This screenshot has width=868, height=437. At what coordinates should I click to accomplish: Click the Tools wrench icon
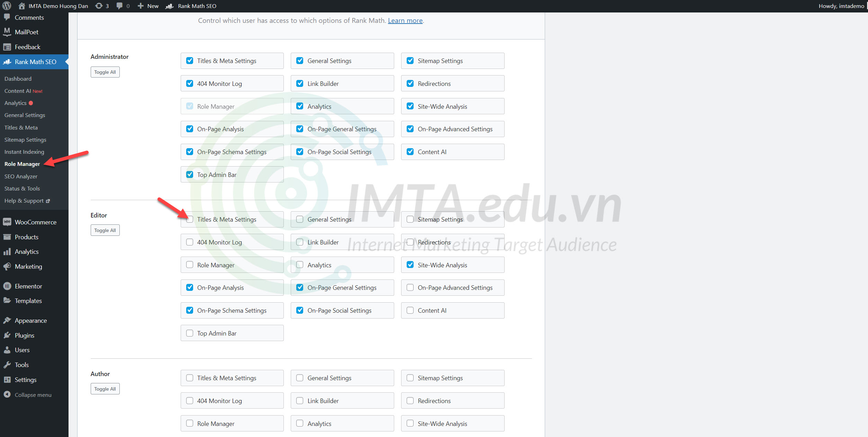coord(7,365)
